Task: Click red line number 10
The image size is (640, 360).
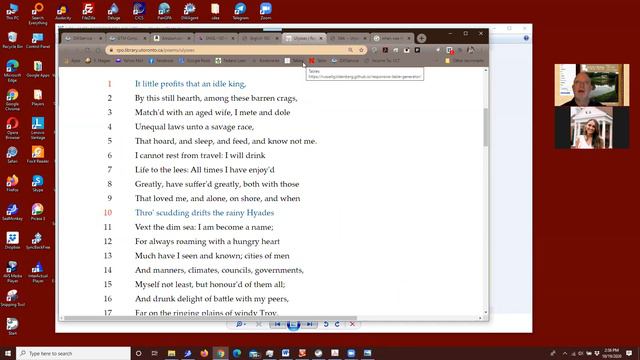Action: pyautogui.click(x=108, y=213)
